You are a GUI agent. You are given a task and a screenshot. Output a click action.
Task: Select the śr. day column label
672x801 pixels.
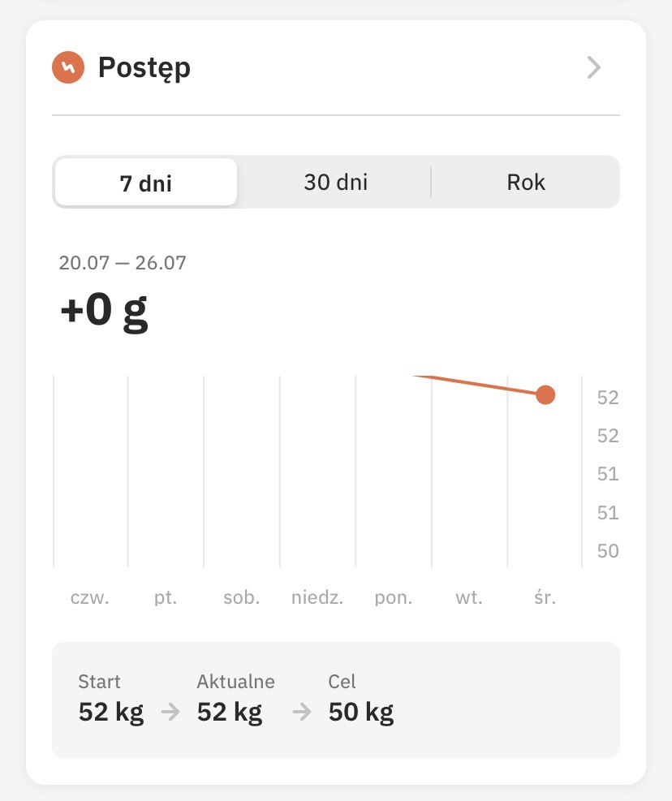(x=545, y=596)
